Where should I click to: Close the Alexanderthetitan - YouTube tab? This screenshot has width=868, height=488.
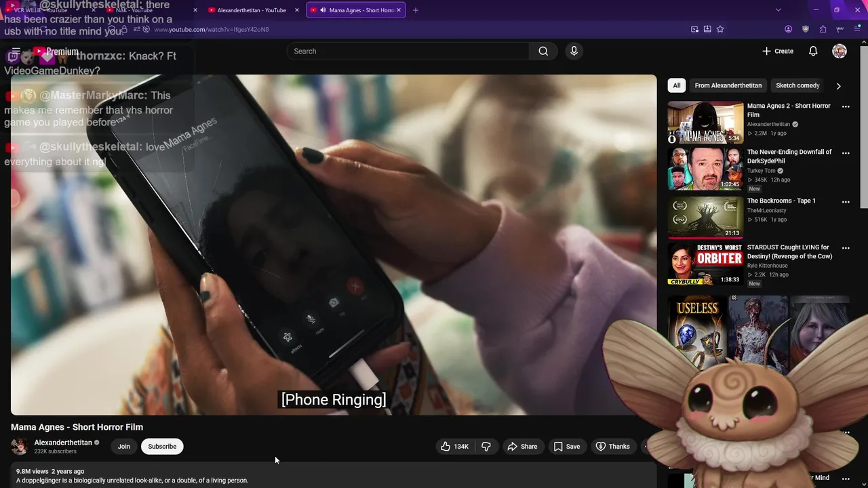(x=296, y=10)
